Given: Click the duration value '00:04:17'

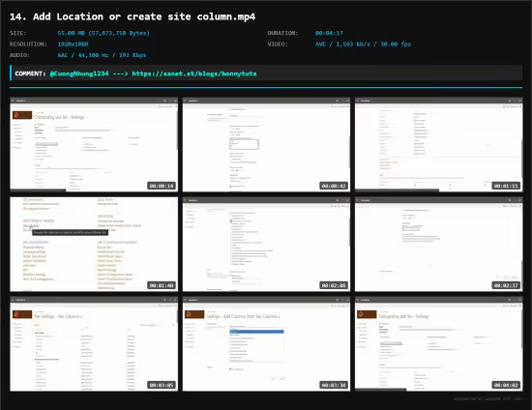Looking at the screenshot, I should (x=329, y=33).
